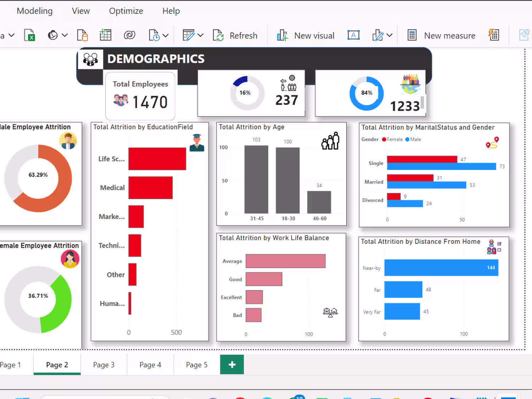532x399 pixels.
Task: Add a new report page with plus button
Action: coord(232,365)
